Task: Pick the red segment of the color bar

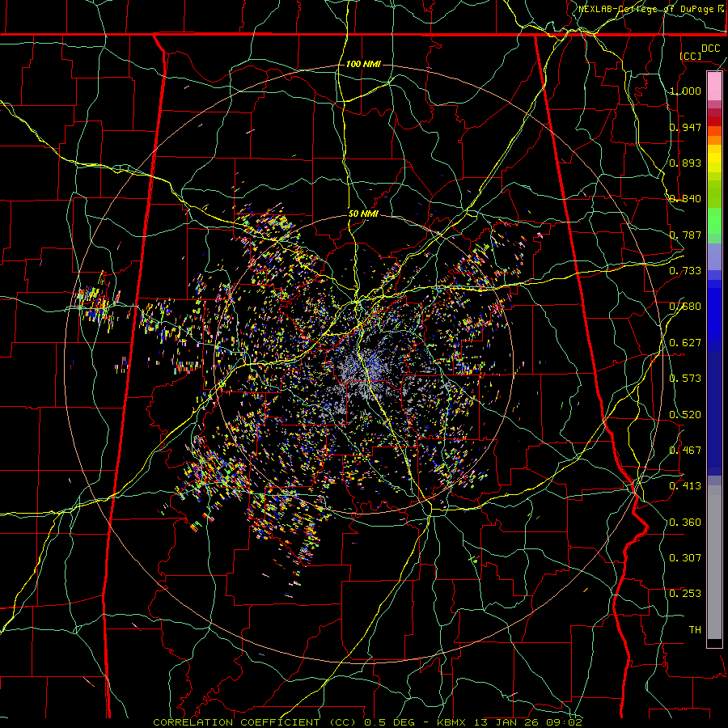Action: (x=714, y=121)
